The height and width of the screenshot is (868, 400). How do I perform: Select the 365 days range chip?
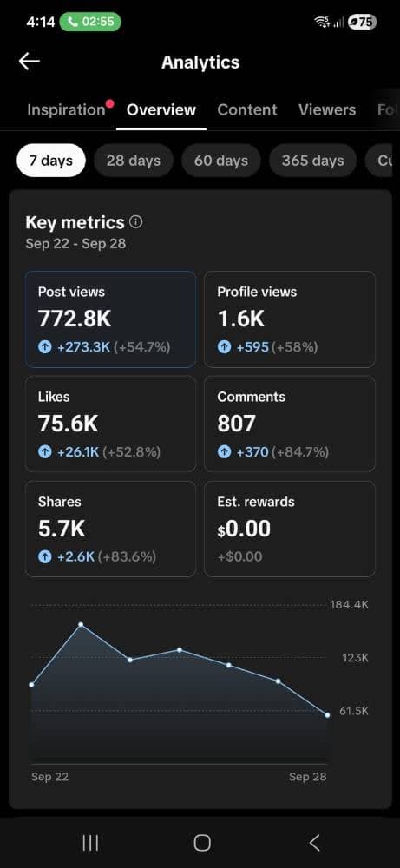pyautogui.click(x=312, y=161)
